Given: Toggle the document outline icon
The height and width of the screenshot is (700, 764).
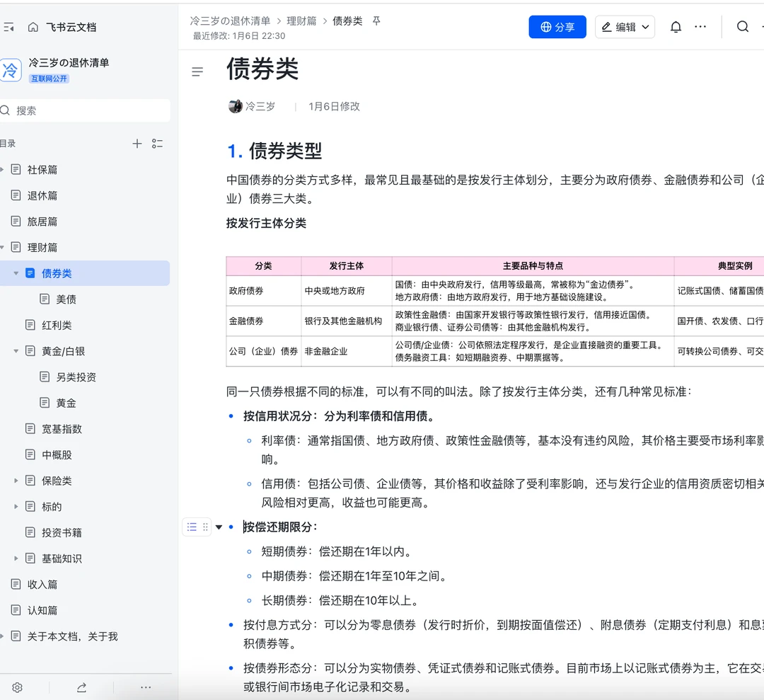Looking at the screenshot, I should (197, 71).
